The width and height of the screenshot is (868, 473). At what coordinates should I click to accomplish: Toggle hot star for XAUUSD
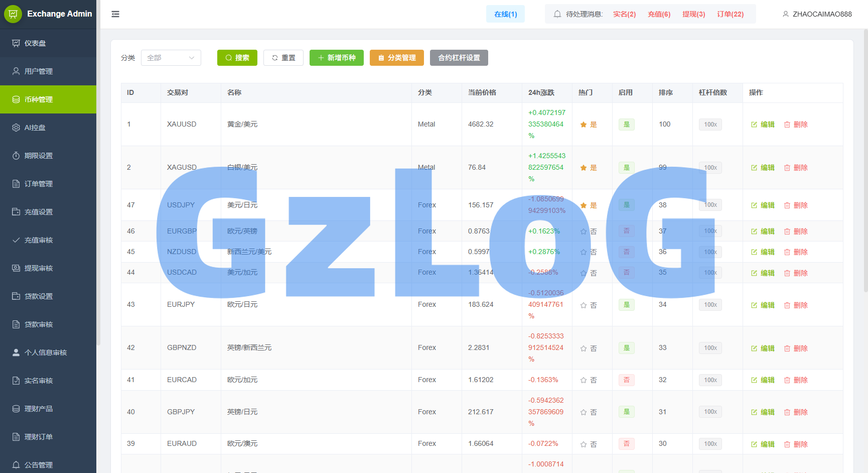[584, 125]
